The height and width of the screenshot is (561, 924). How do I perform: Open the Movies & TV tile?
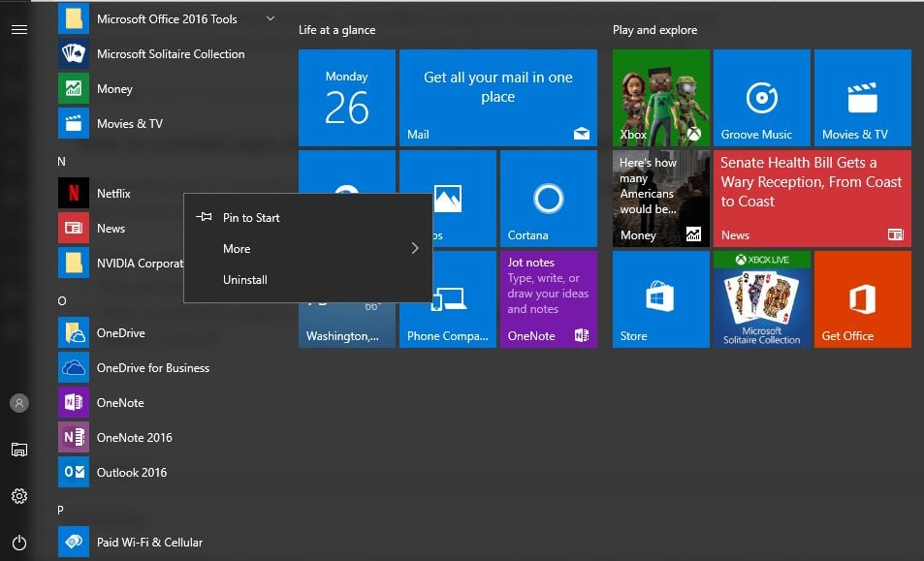point(863,98)
